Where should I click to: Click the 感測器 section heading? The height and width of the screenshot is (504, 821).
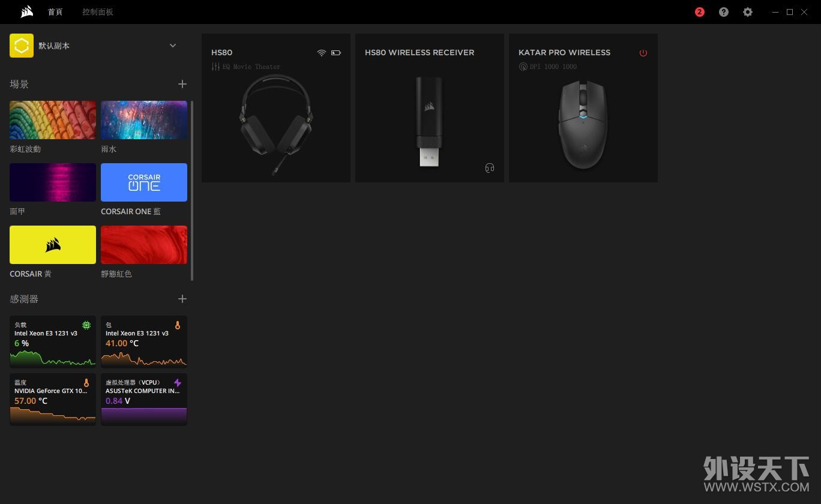pyautogui.click(x=24, y=299)
